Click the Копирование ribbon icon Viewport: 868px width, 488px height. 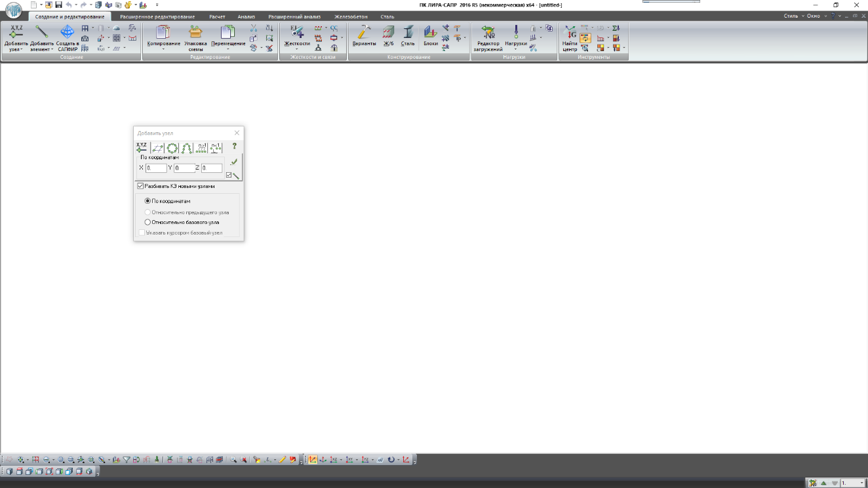coord(163,32)
